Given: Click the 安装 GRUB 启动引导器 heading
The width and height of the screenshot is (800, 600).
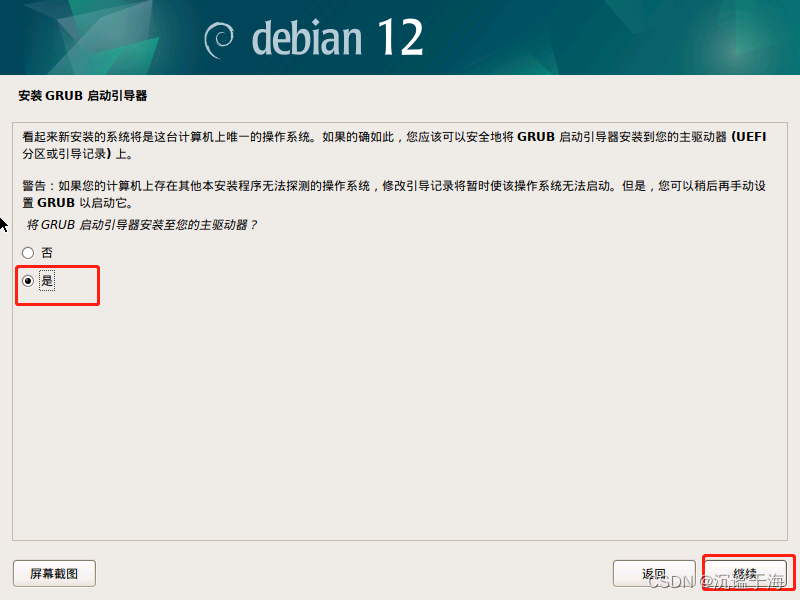Looking at the screenshot, I should [83, 96].
